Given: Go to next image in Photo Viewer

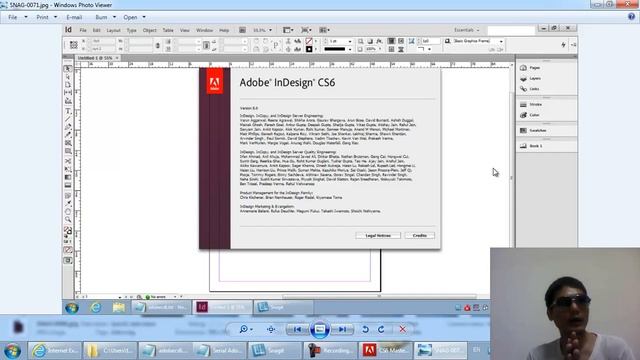Looking at the screenshot, I should point(342,329).
